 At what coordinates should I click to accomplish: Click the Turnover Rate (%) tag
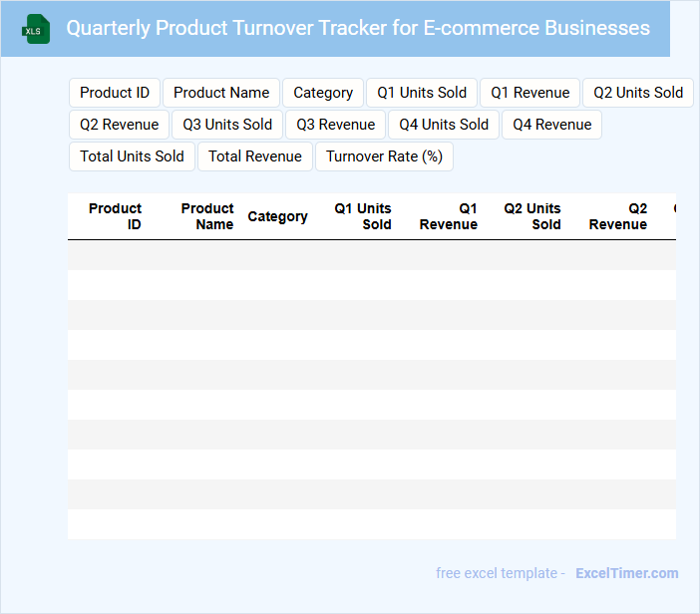point(384,156)
